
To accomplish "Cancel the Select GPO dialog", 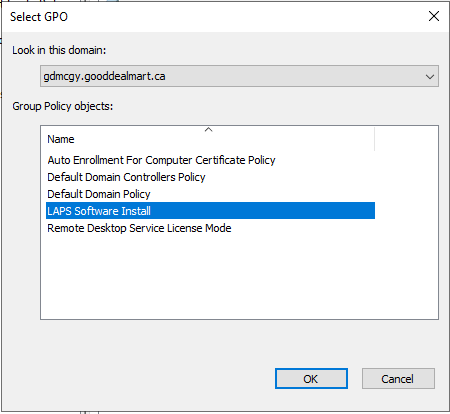I will coord(398,379).
